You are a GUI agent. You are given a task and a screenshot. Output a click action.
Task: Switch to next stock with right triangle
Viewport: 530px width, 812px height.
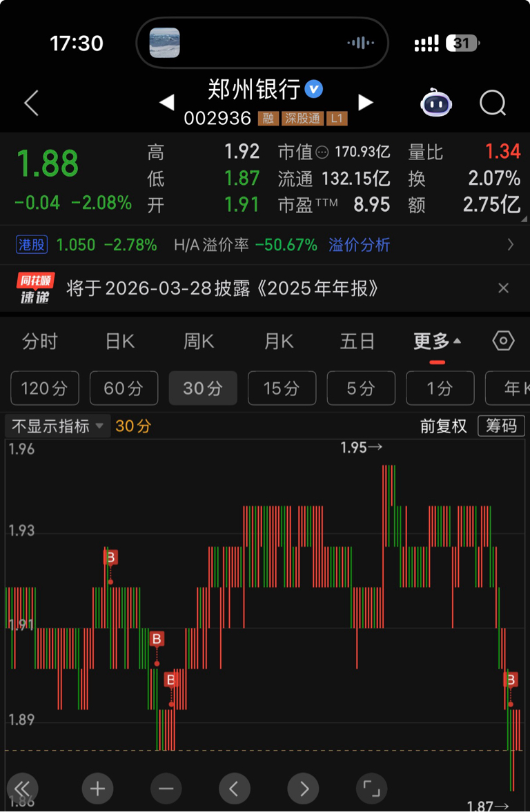tap(365, 102)
